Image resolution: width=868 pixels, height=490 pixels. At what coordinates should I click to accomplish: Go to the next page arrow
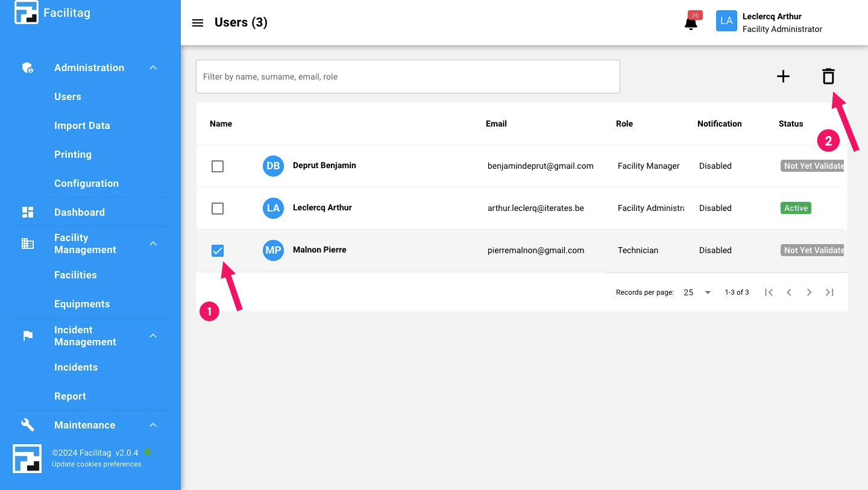click(809, 292)
